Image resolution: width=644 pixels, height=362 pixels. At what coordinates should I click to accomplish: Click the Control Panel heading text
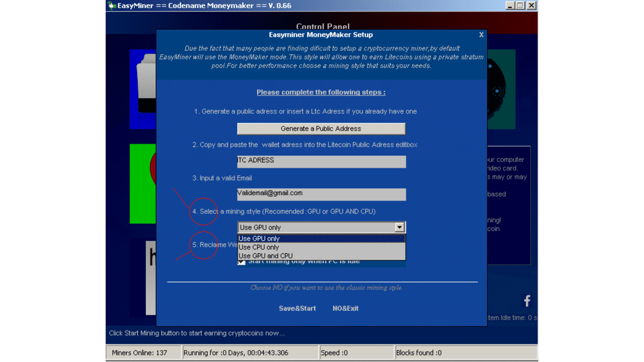pos(323,27)
